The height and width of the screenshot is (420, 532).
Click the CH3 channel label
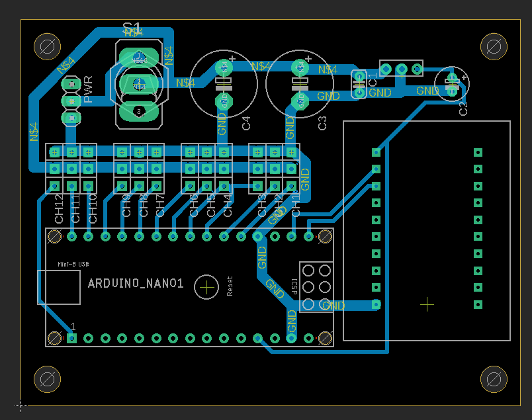pos(262,206)
